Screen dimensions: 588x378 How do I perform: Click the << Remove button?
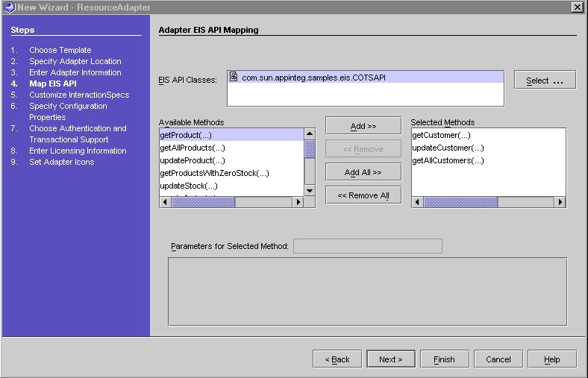coord(363,149)
